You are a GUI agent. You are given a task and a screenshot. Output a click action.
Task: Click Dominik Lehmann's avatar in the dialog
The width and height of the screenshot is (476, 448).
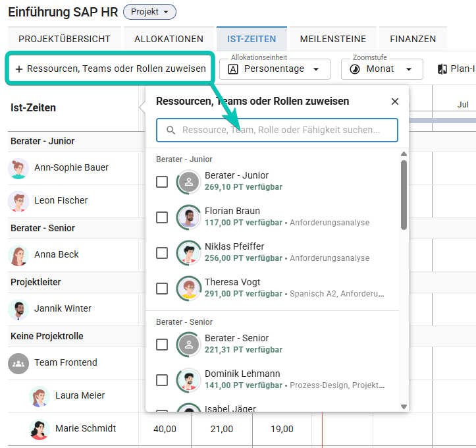188,380
